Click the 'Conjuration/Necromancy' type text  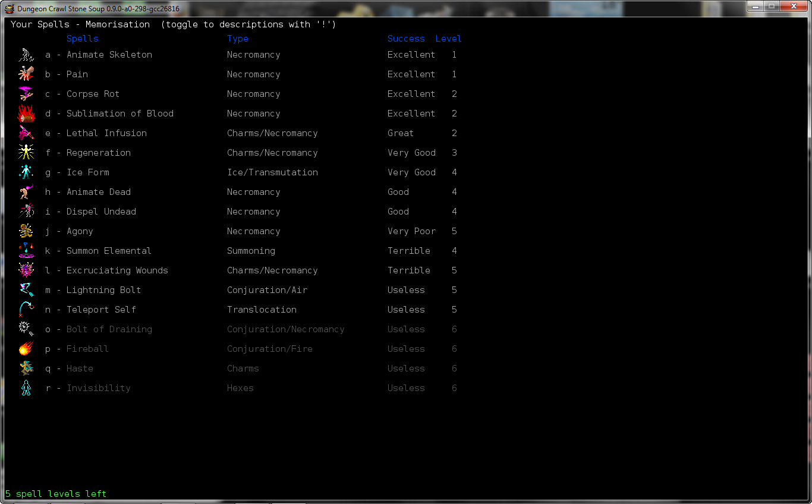[286, 329]
